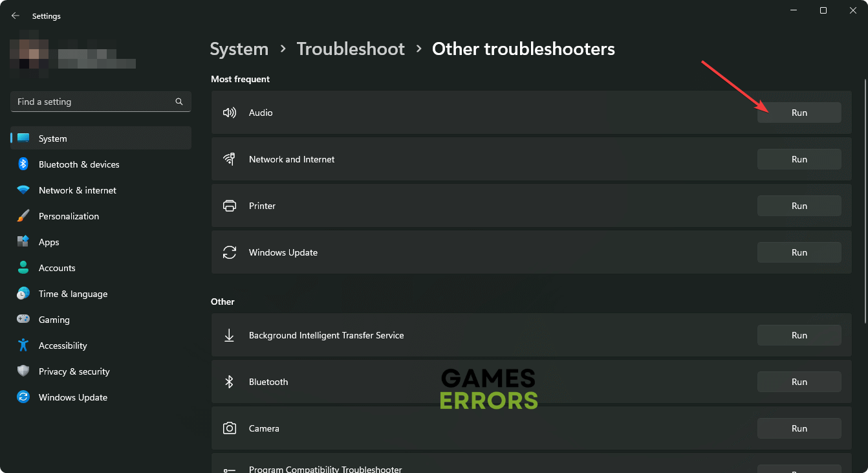Navigate to Troubleshoot in breadcrumb
Viewport: 868px width, 473px height.
point(351,49)
